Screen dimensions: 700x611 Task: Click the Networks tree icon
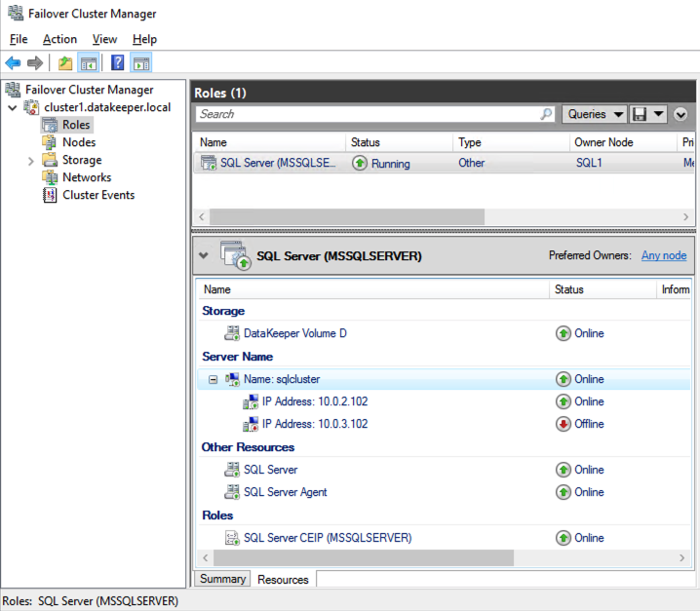[50, 177]
